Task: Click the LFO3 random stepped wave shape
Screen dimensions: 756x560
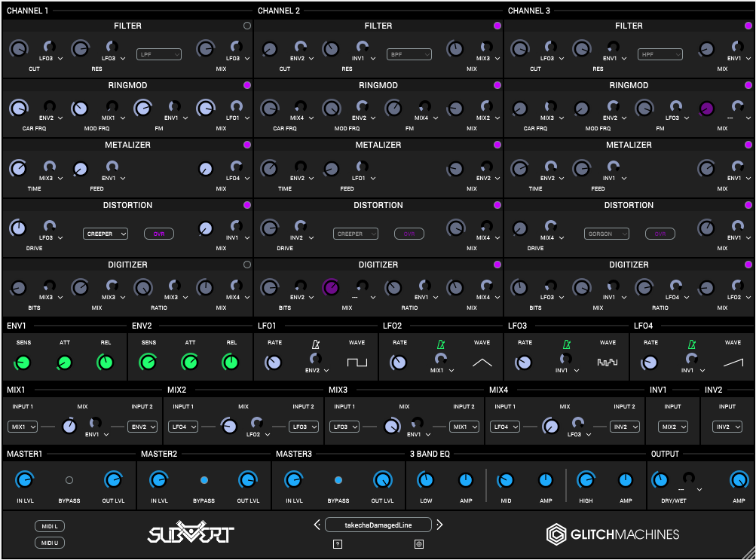Action: (608, 362)
